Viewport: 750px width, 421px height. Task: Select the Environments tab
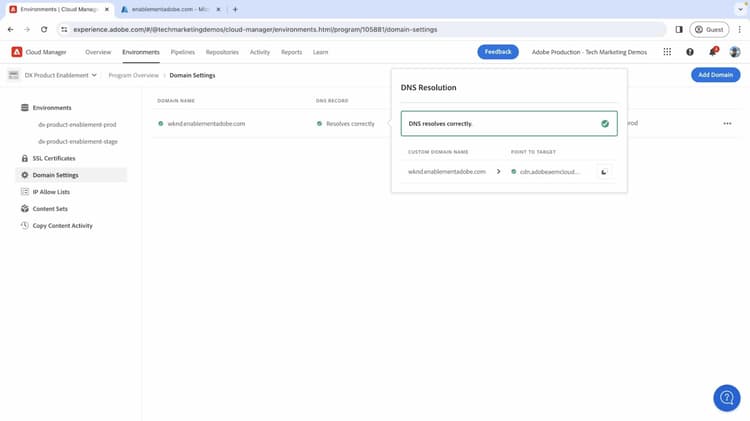[x=141, y=52]
